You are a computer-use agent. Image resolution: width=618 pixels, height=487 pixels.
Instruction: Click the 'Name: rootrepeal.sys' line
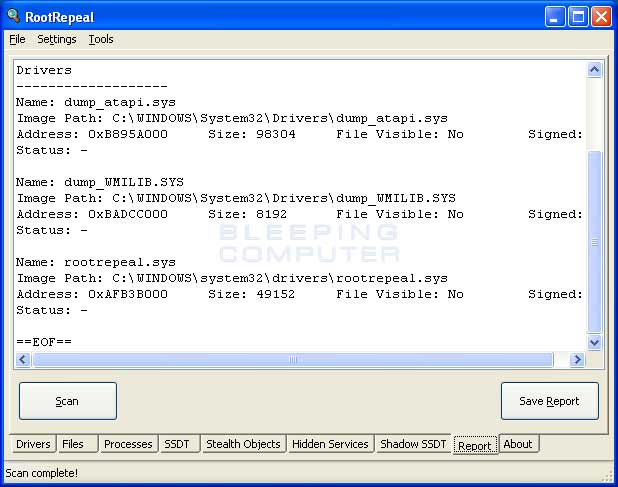click(96, 262)
